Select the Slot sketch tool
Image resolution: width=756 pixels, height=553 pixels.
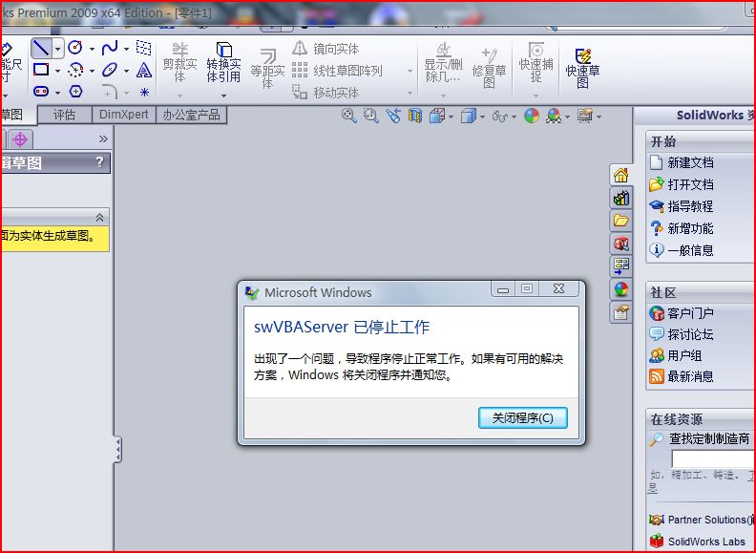(41, 91)
